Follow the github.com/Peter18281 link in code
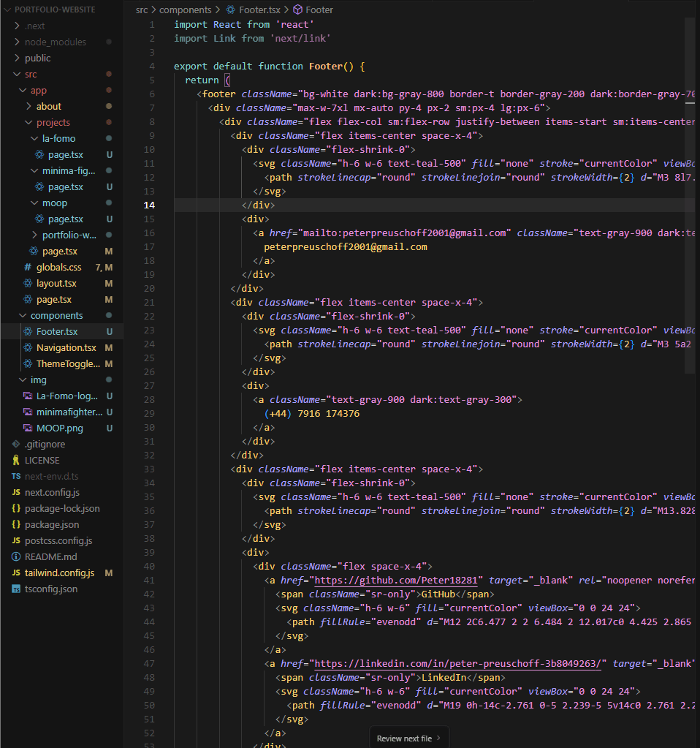This screenshot has width=700, height=748. [396, 580]
